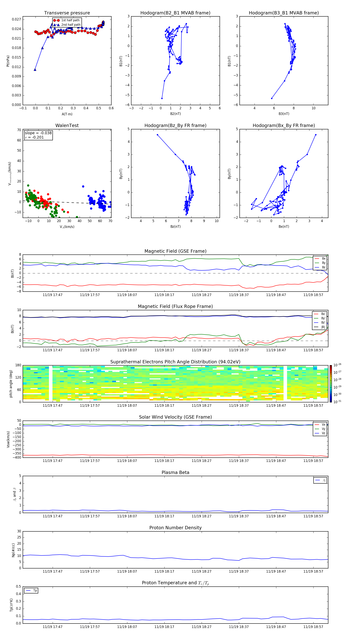Click the |B| legend entry in Flux Rope plot

[320, 327]
